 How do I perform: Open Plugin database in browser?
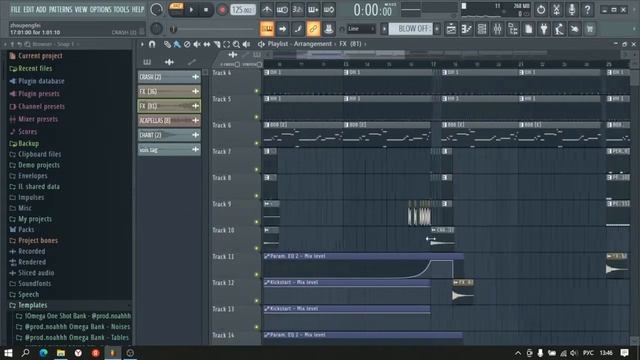tap(41, 81)
